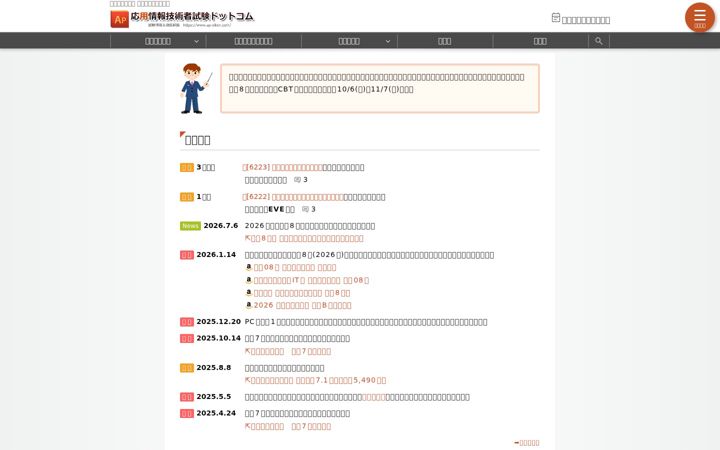The image size is (720, 450).
Task: Click the green News tag dated 2026.7.6
Action: click(x=190, y=226)
